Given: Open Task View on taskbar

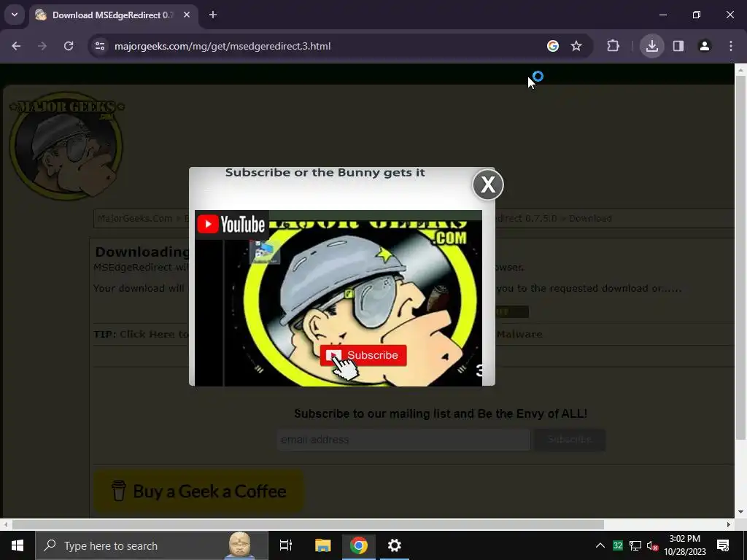Looking at the screenshot, I should click(286, 545).
